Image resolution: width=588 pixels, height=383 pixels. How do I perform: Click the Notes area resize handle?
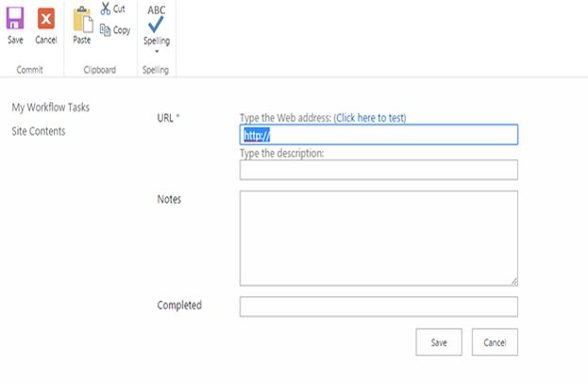pyautogui.click(x=514, y=281)
